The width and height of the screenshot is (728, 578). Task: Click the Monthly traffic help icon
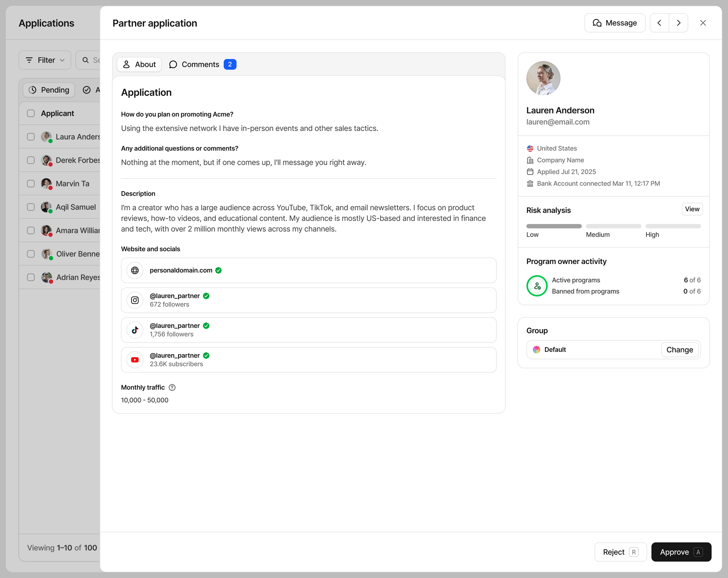172,387
